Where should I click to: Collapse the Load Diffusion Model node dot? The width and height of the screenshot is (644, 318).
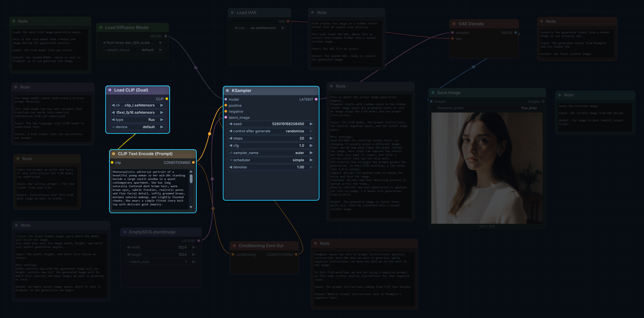[x=101, y=28]
